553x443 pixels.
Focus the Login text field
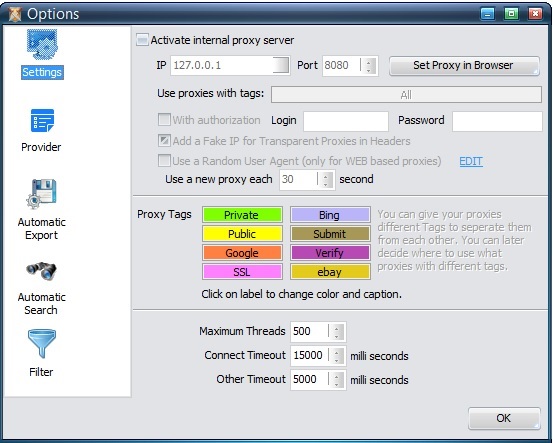(346, 121)
